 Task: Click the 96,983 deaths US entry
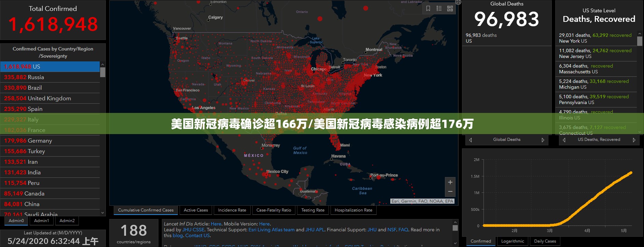pyautogui.click(x=507, y=38)
